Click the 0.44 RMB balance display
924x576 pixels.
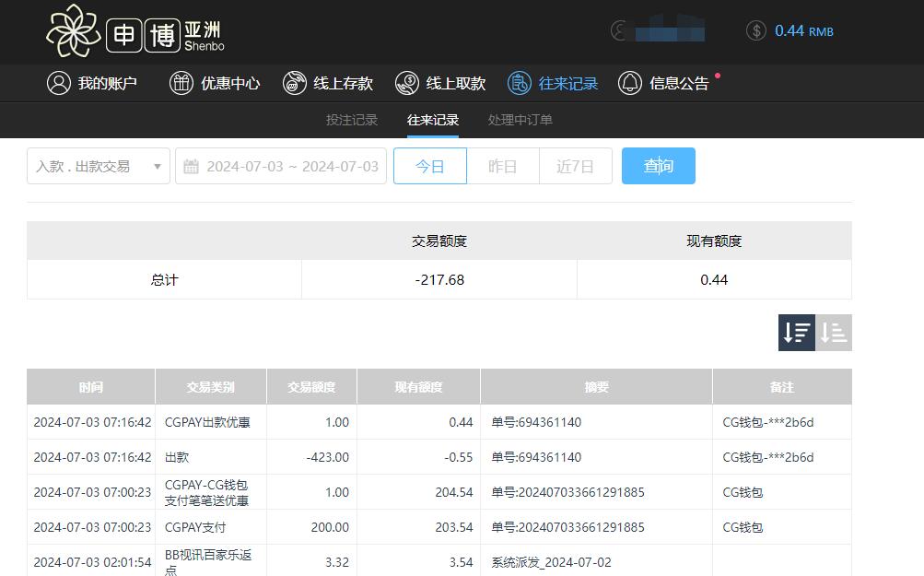805,30
